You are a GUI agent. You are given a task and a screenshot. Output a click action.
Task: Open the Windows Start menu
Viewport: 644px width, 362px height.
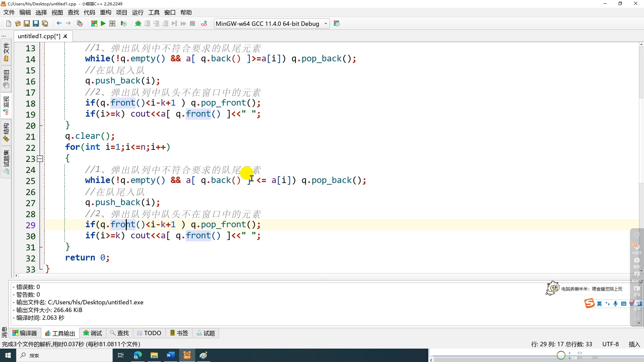[8, 355]
